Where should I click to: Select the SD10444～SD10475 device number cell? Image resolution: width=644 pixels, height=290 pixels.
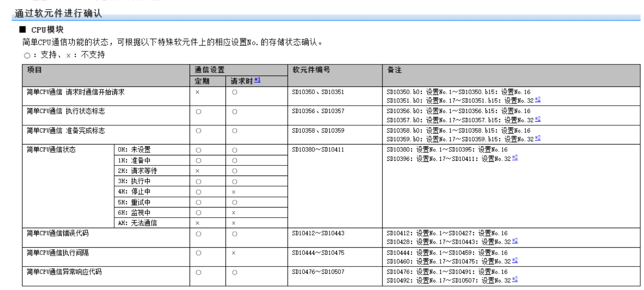pos(318,253)
